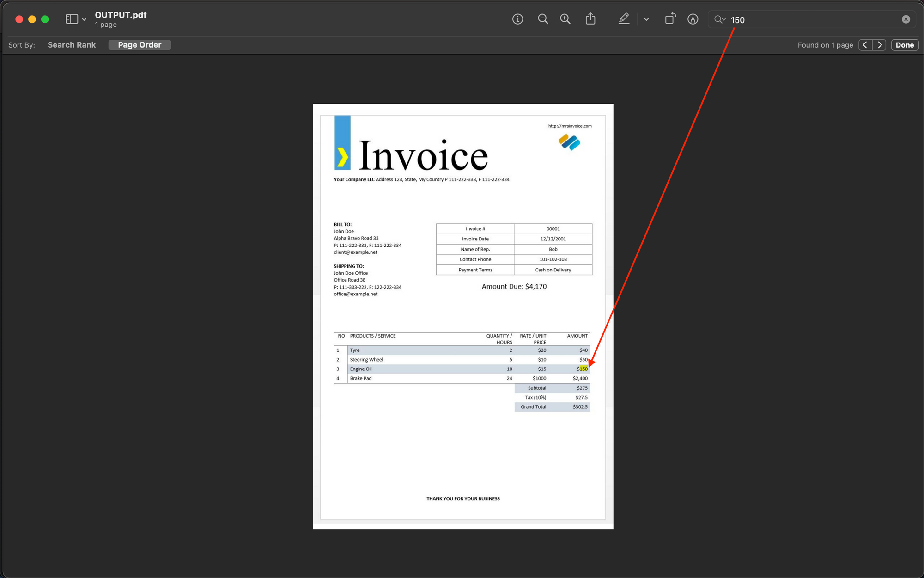Image resolution: width=924 pixels, height=578 pixels.
Task: Zoom in on the PDF
Action: (x=565, y=19)
